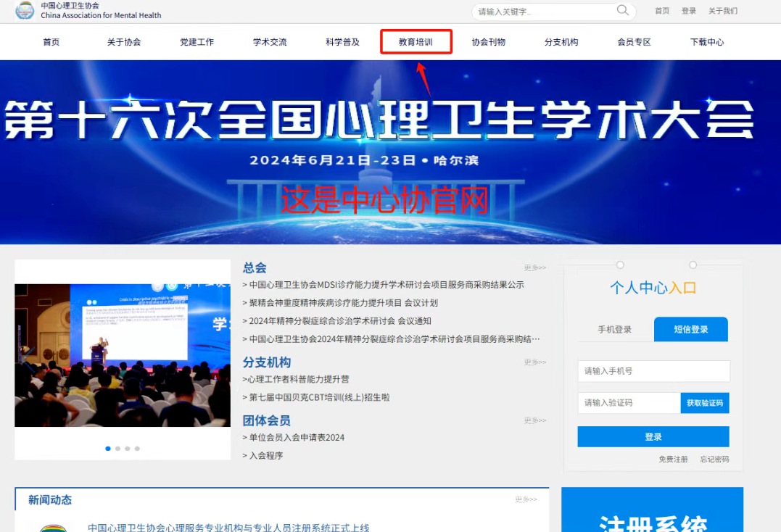Click the keyword search input box
The image size is (781, 532).
[x=544, y=12]
